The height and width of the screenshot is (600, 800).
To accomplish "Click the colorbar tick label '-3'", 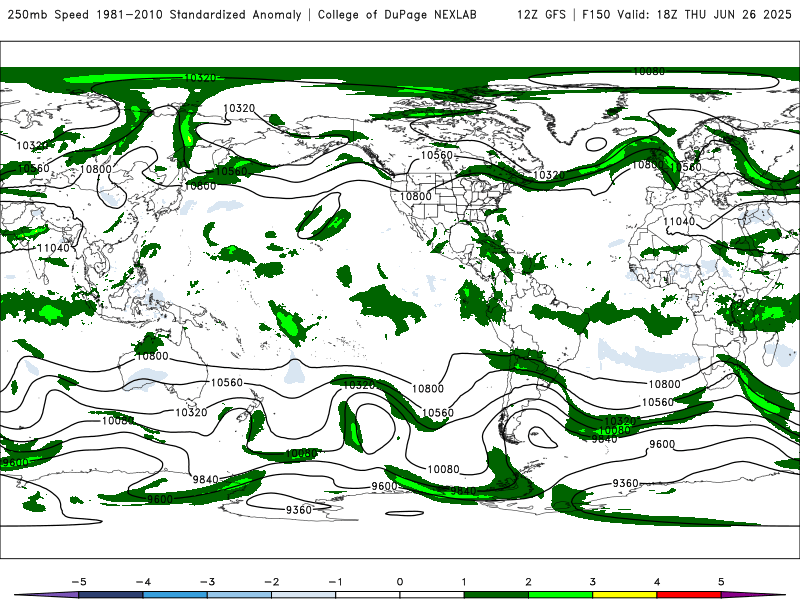I will click(x=207, y=582).
